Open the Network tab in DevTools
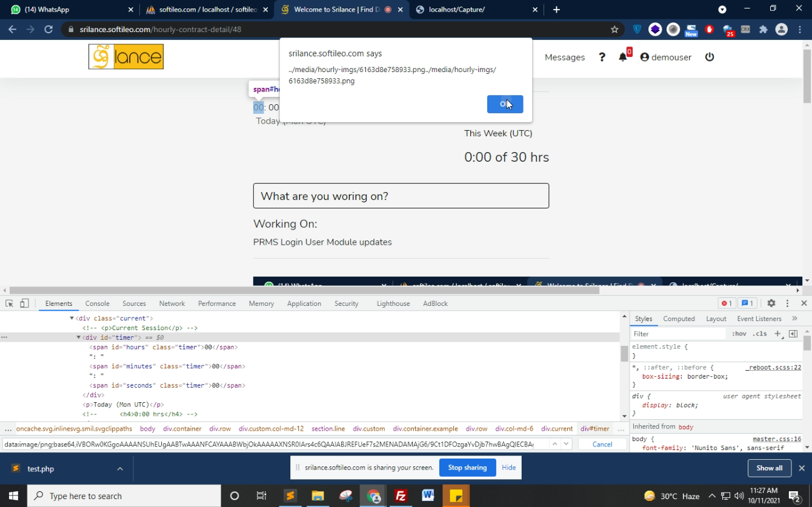812x507 pixels. [x=172, y=303]
